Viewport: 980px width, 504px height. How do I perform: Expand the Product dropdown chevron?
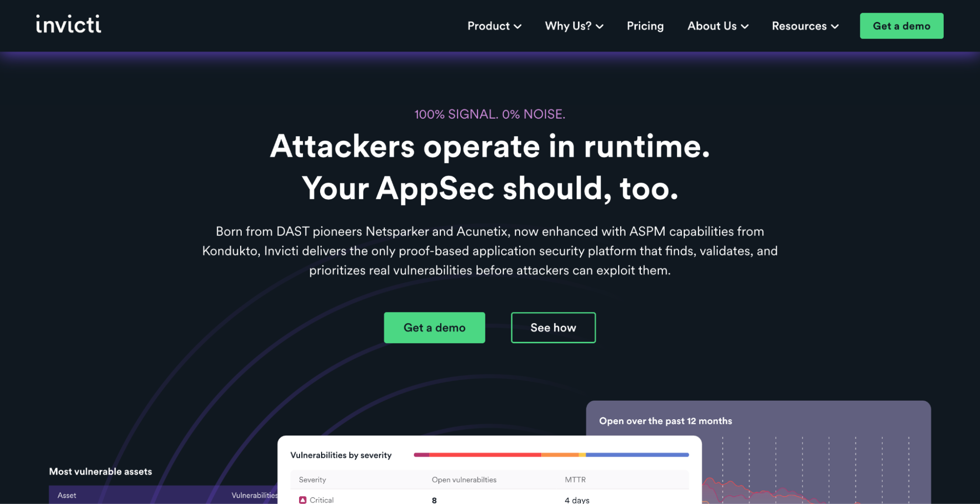(x=517, y=27)
